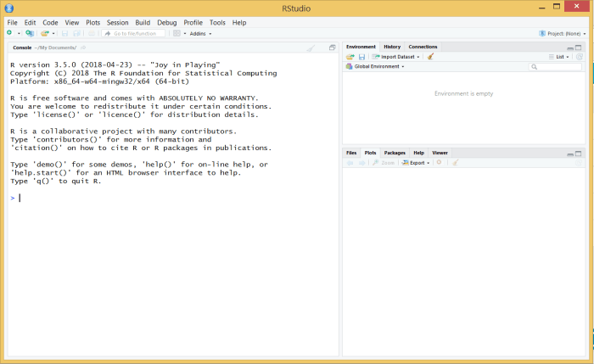
Task: Click the console prompt input line
Action: pos(173,198)
